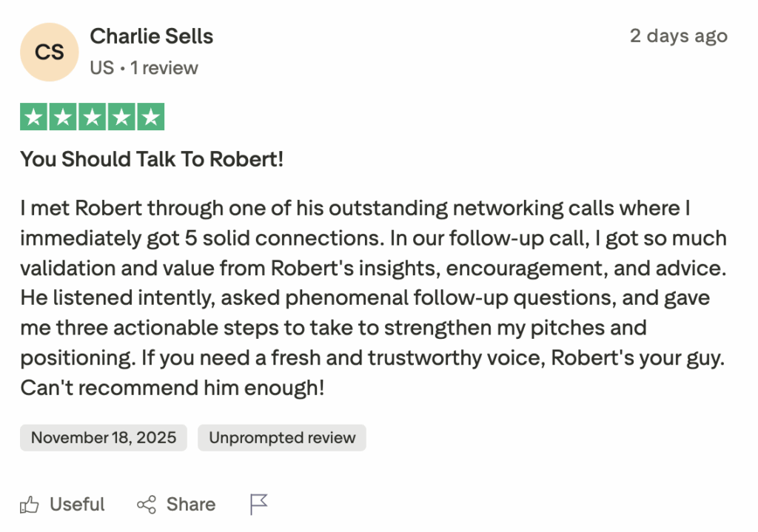The height and width of the screenshot is (532, 758).
Task: Click the 'Share' text label
Action: (191, 505)
